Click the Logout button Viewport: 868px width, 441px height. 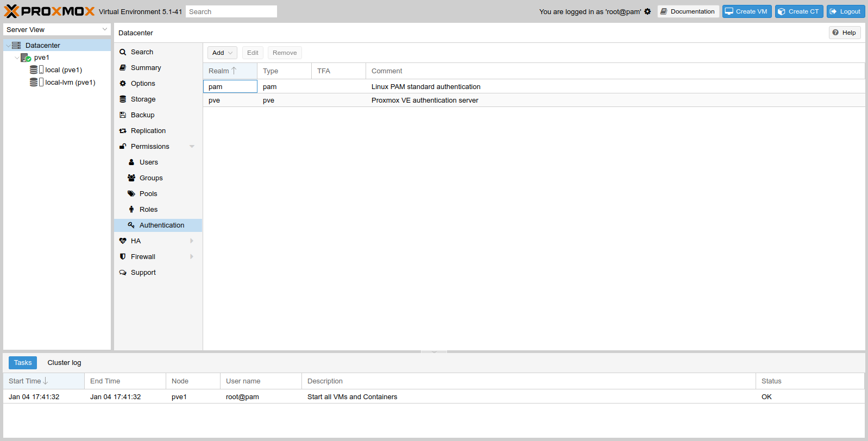pyautogui.click(x=846, y=11)
